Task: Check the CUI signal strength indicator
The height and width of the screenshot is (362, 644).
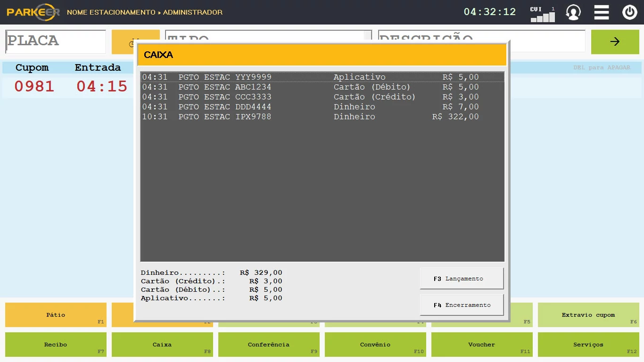Action: point(543,15)
